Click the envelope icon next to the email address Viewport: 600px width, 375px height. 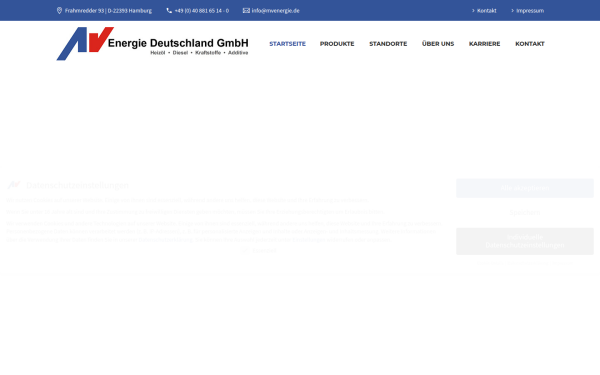click(246, 11)
